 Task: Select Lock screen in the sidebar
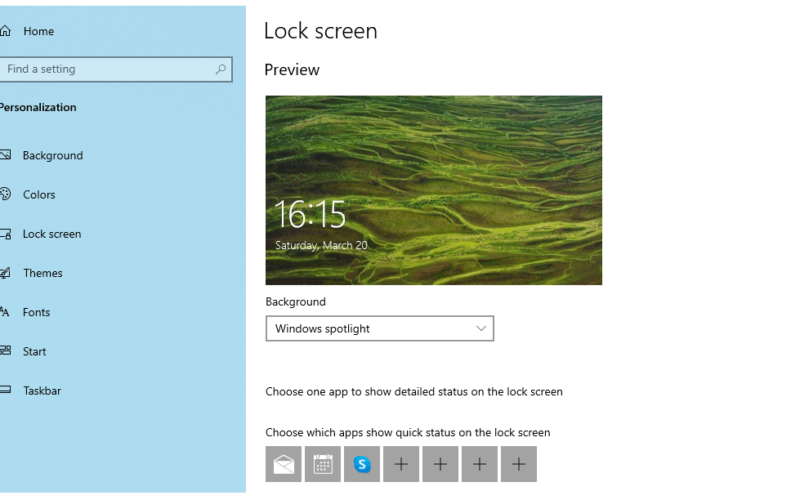pos(52,234)
